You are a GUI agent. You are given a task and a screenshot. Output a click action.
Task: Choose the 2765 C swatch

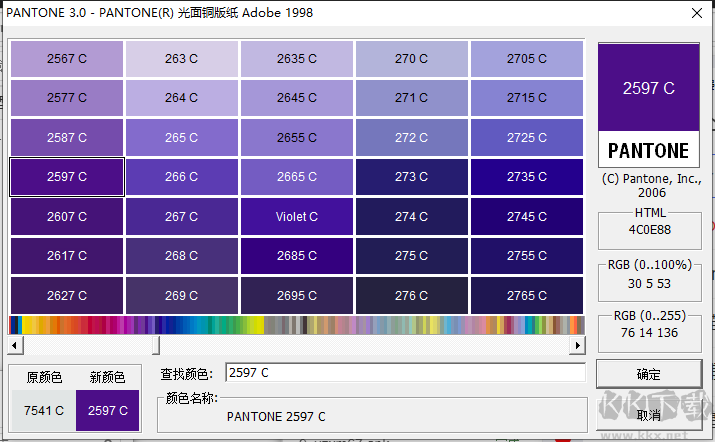tap(527, 296)
